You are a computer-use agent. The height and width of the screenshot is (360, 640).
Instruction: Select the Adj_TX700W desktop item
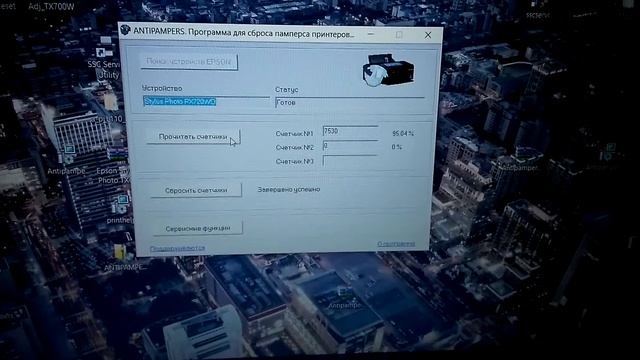tap(51, 7)
